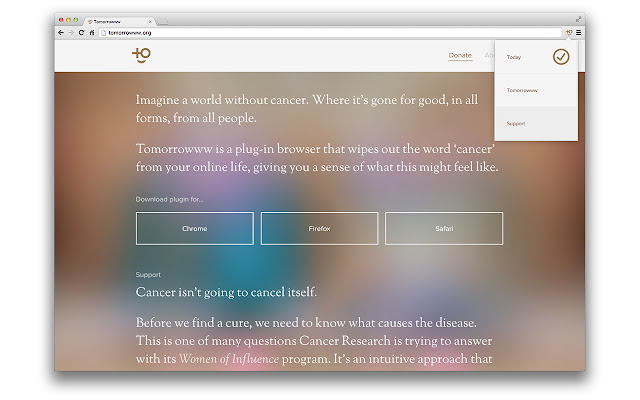Select Today in the extension popup
Image resolution: width=640 pixels, height=400 pixels.
click(x=536, y=57)
